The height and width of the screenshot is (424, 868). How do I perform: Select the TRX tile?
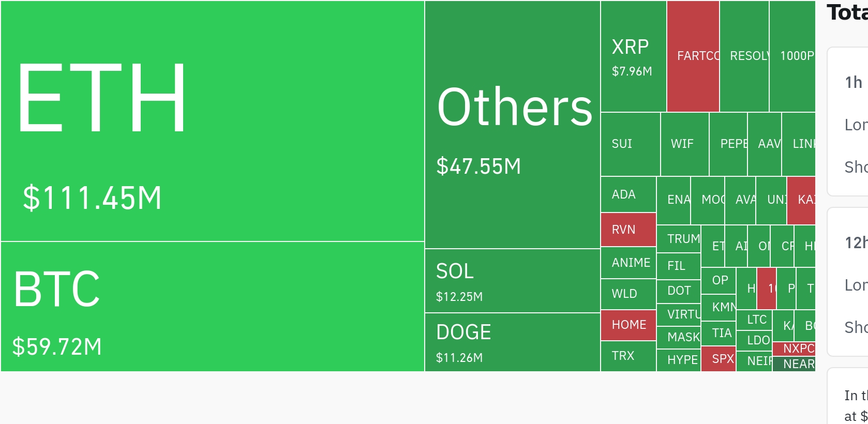628,356
